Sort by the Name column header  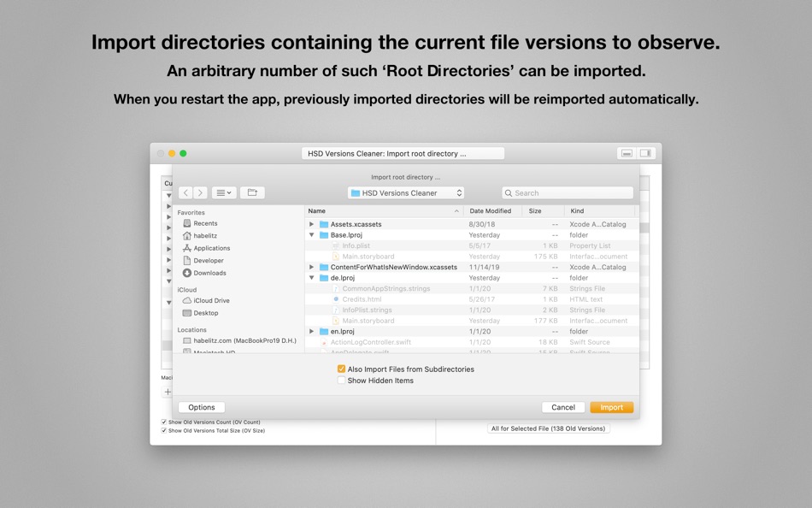[384, 211]
